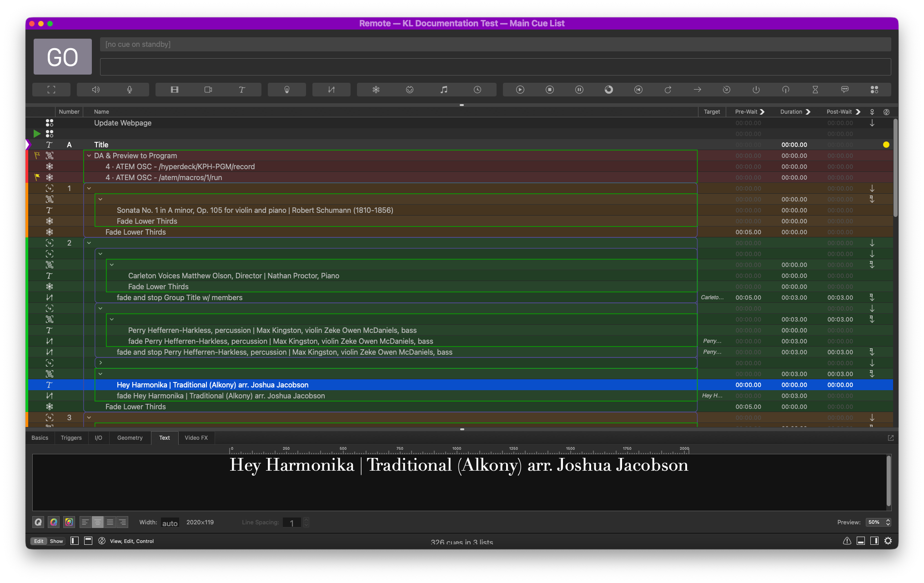Select the Text inspector tab
This screenshot has width=924, height=583.
click(x=165, y=438)
